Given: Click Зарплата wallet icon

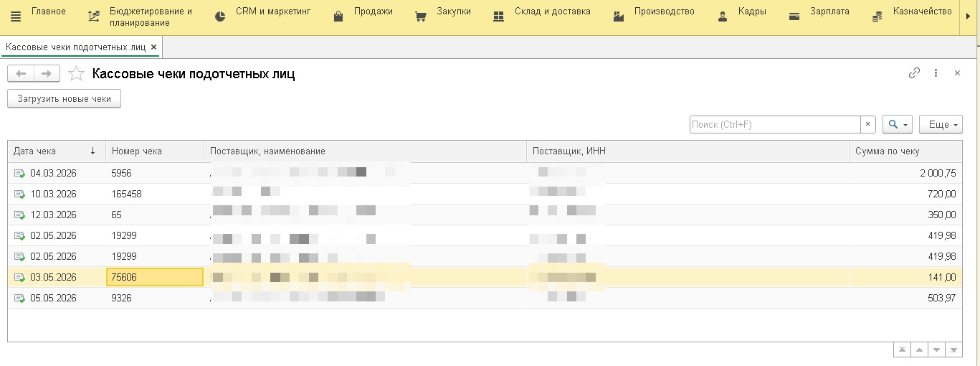Looking at the screenshot, I should click(794, 17).
